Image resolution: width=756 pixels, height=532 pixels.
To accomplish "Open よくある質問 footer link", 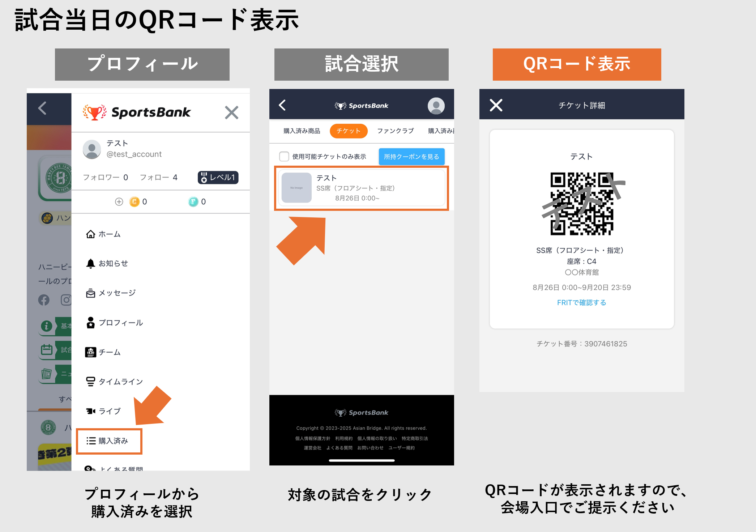I will pyautogui.click(x=339, y=448).
